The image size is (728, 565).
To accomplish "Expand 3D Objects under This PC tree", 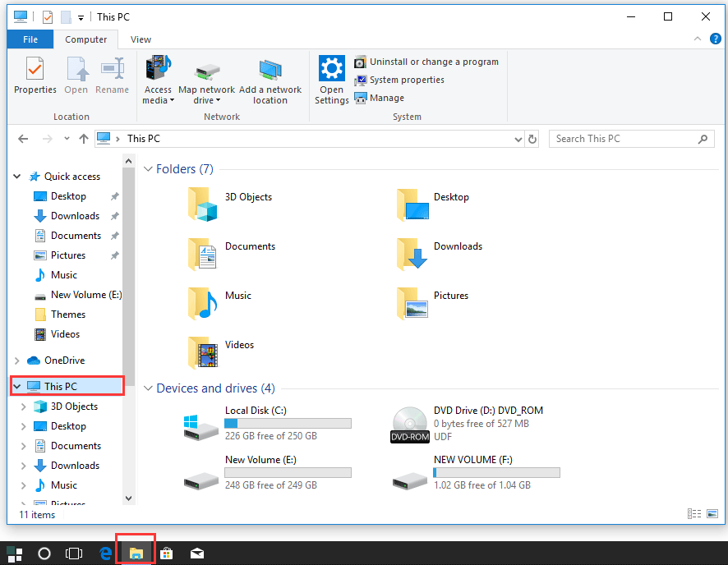I will [23, 407].
